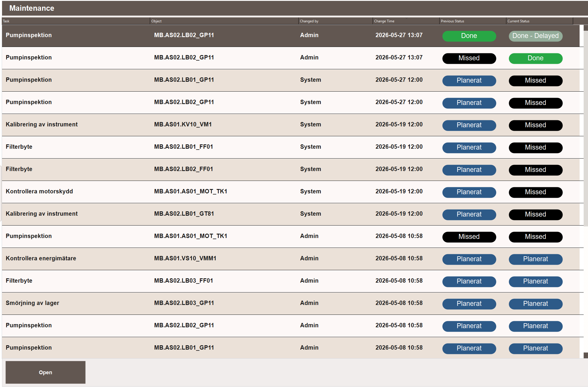
Task: Click the Previous Status column header
Action: 473,21
